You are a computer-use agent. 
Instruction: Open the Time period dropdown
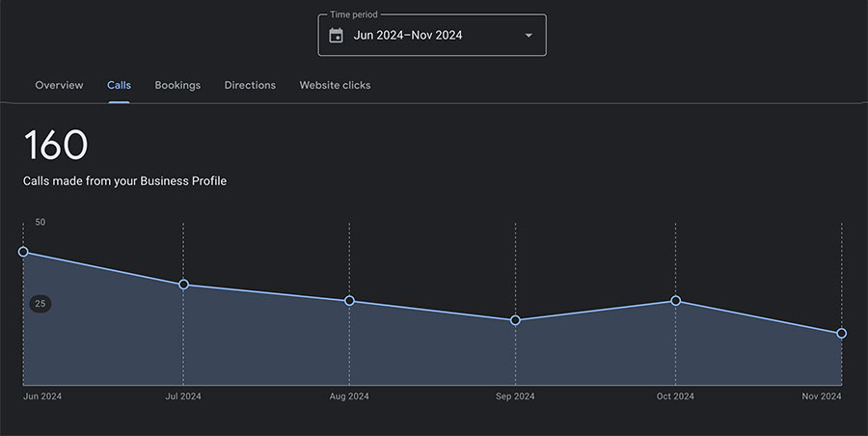(x=432, y=35)
